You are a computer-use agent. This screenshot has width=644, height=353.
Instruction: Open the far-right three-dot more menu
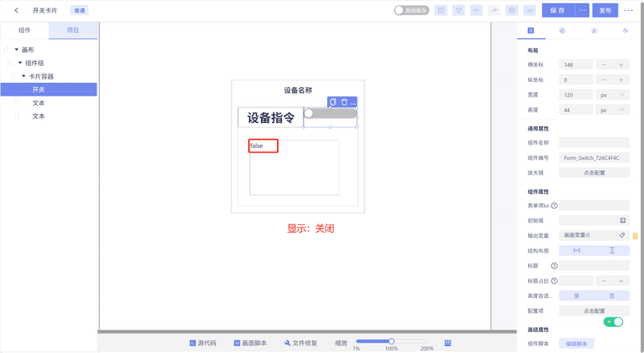point(629,10)
